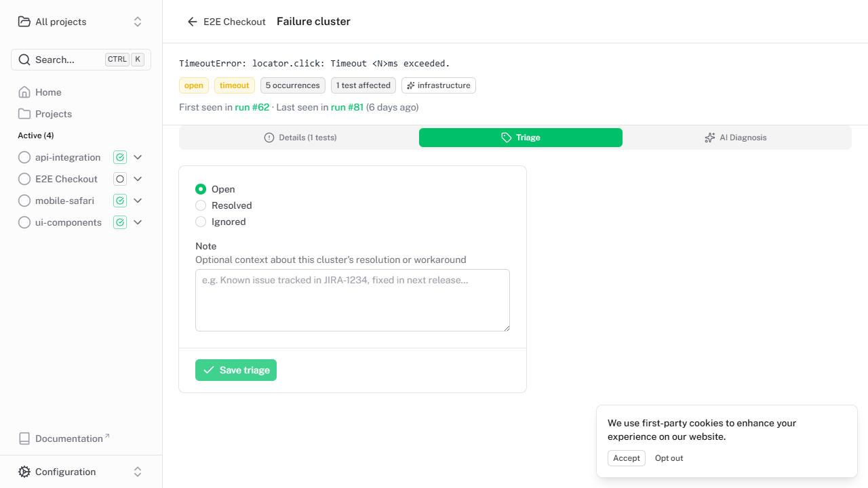Click the infrastructure tag label
Image resolution: width=868 pixels, height=488 pixels.
(x=439, y=85)
